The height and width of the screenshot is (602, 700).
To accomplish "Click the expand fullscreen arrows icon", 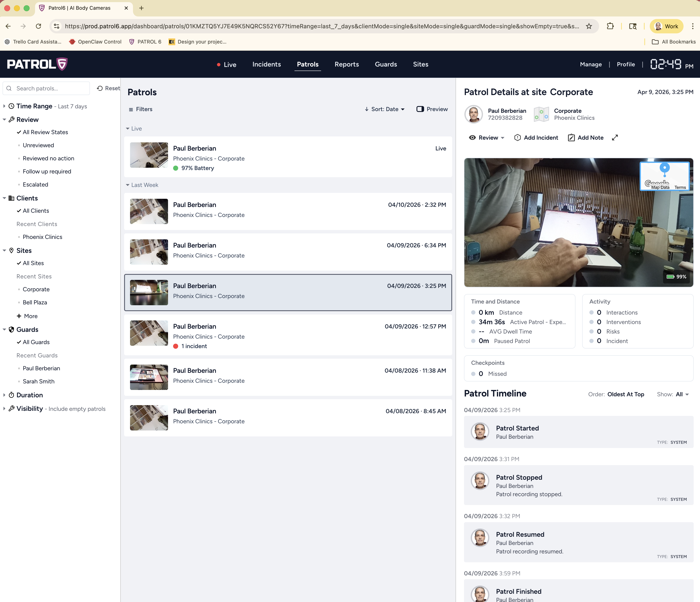I will 615,138.
